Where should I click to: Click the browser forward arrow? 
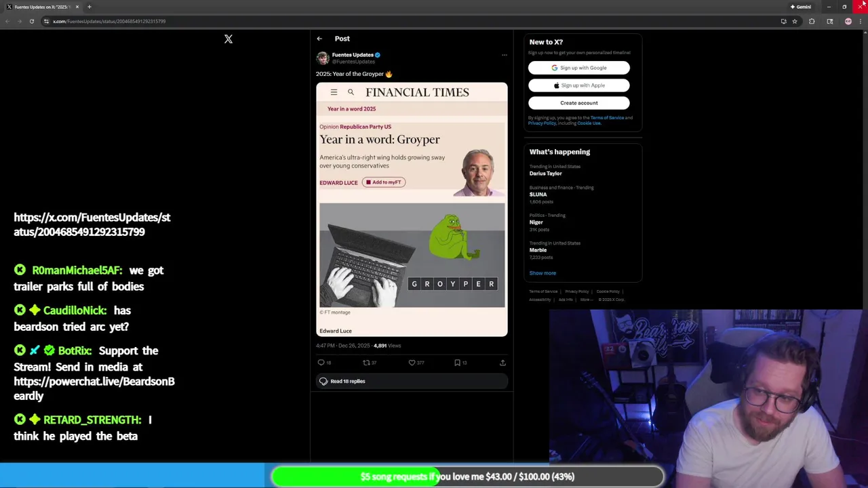[x=20, y=21]
